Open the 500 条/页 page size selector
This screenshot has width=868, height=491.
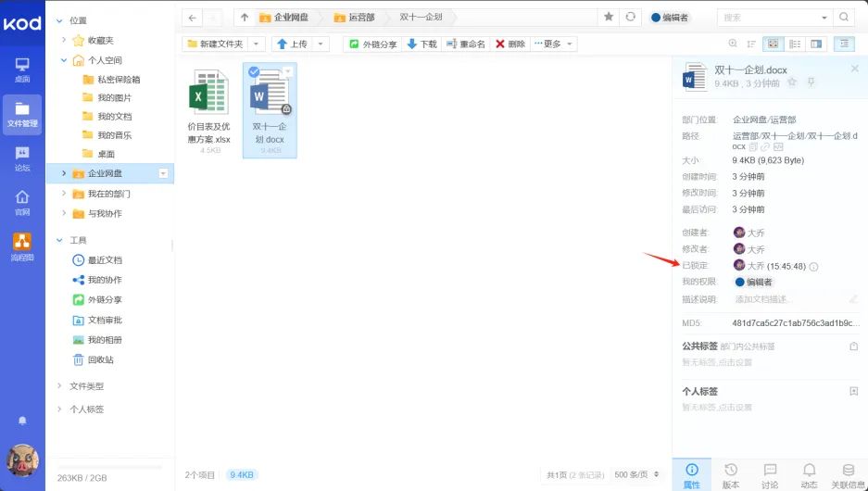pos(636,474)
